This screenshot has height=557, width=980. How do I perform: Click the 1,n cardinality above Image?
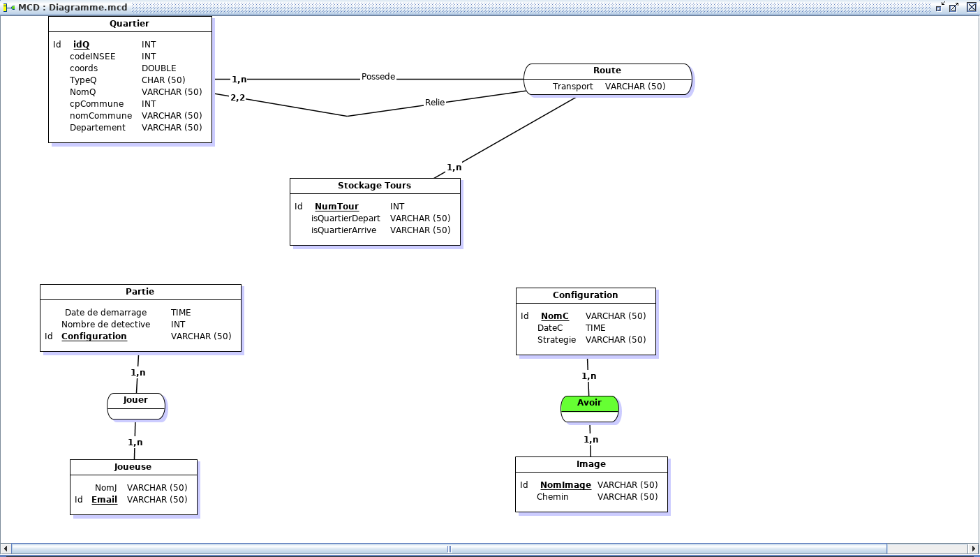pos(591,440)
